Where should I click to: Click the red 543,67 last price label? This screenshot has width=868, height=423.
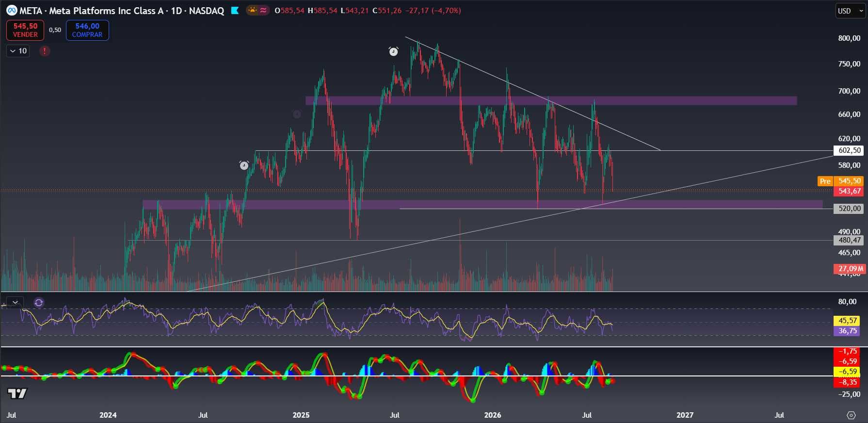(849, 191)
